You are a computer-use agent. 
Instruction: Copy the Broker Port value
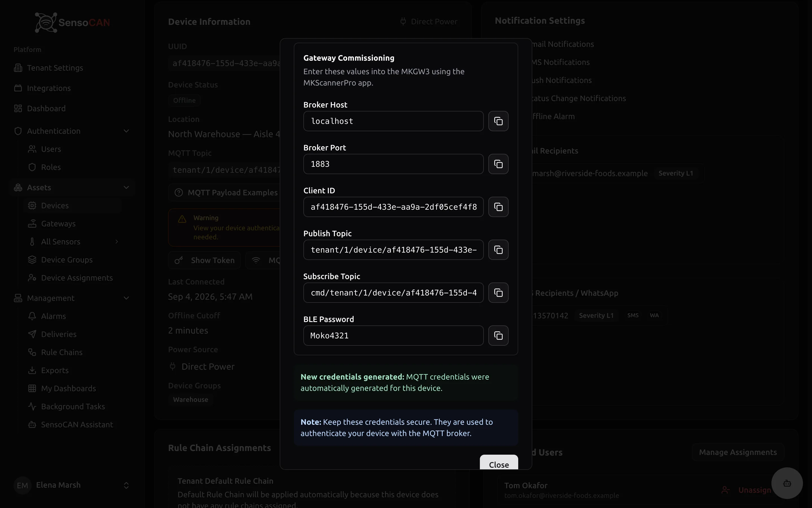(x=498, y=164)
